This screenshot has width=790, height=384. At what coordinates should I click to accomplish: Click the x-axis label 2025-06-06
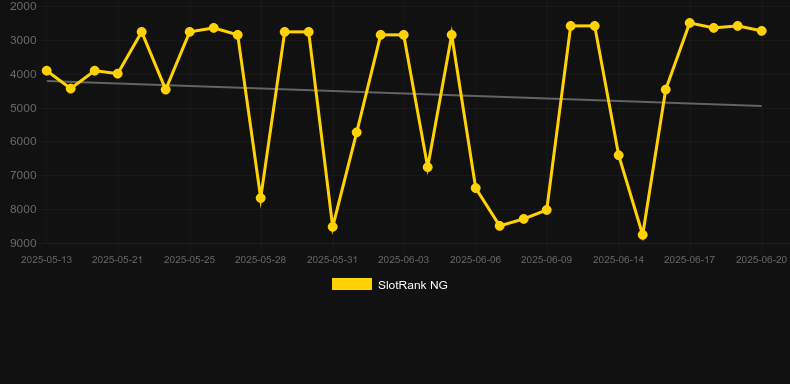pos(476,260)
